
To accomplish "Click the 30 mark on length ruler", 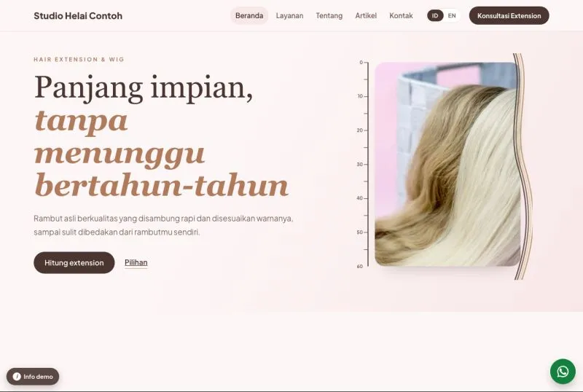I will pyautogui.click(x=360, y=164).
